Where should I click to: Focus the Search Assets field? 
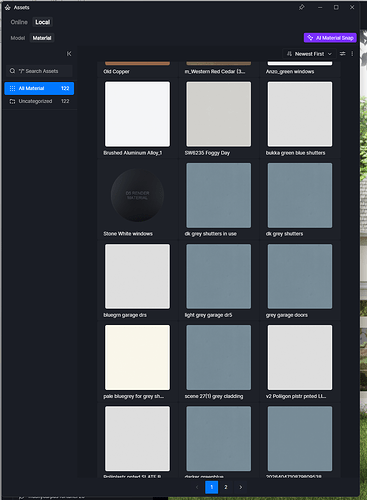click(39, 71)
